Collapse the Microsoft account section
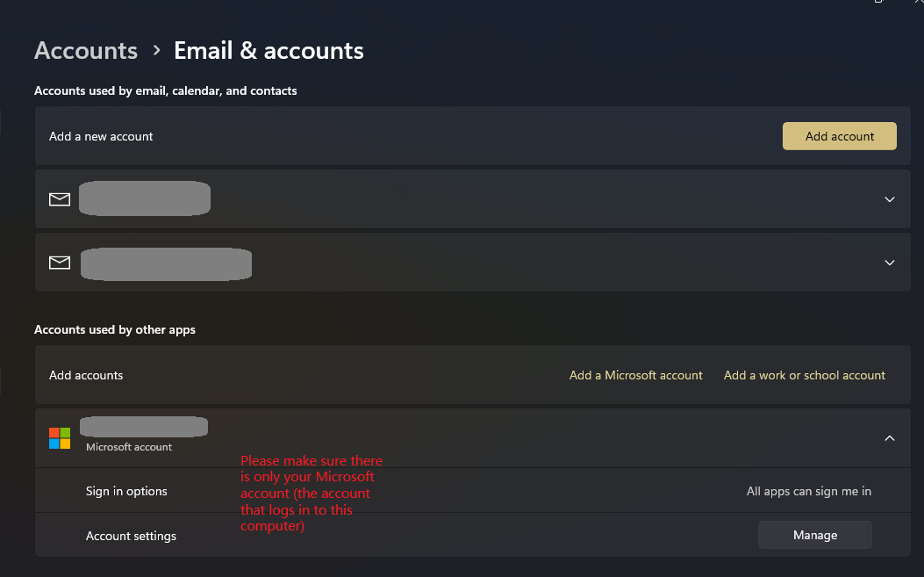Image resolution: width=924 pixels, height=577 pixels. tap(889, 437)
